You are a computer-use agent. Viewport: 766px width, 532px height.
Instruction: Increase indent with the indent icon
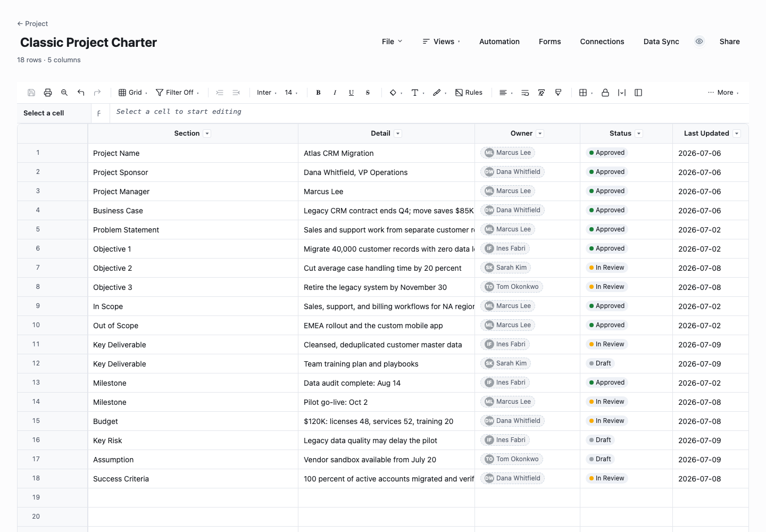coord(220,93)
